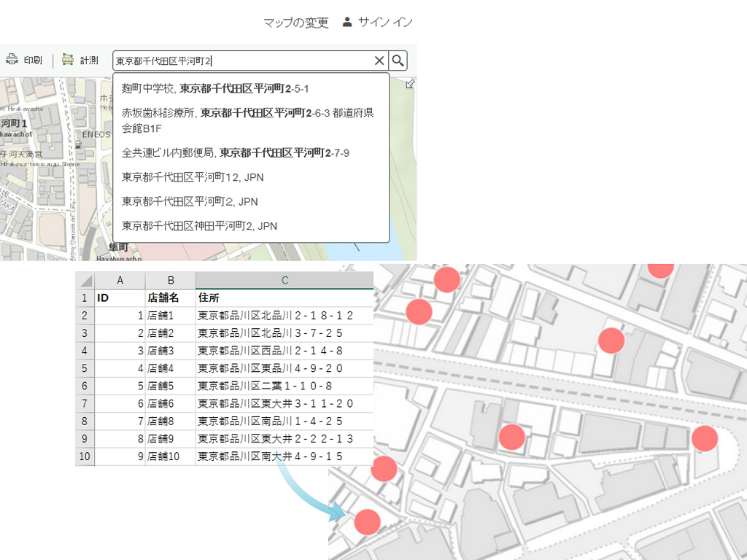Image resolution: width=747 pixels, height=560 pixels.
Task: Select column C header in spreadsheet
Action: tap(285, 281)
